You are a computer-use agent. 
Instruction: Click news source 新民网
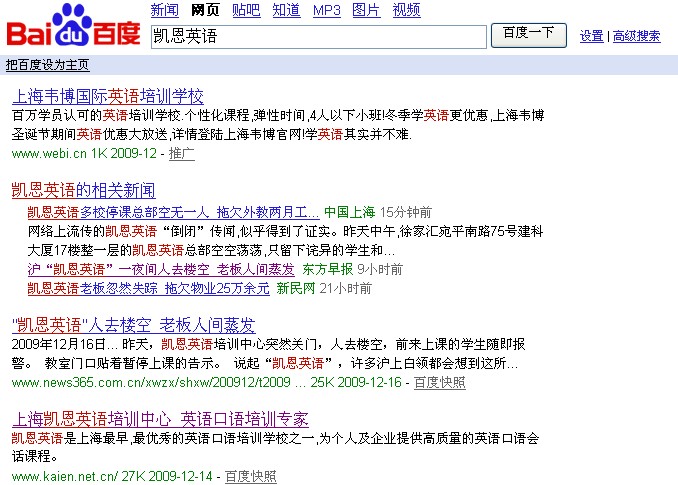296,288
